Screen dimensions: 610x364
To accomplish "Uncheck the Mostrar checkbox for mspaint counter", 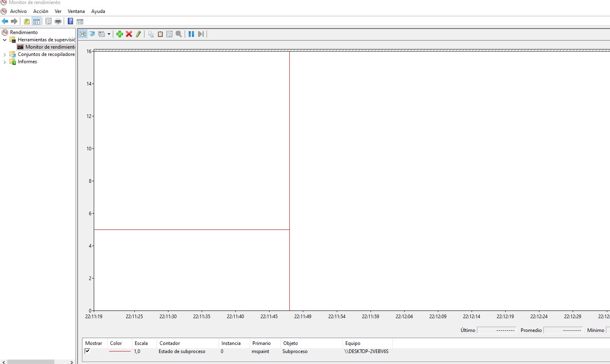I will (x=87, y=351).
